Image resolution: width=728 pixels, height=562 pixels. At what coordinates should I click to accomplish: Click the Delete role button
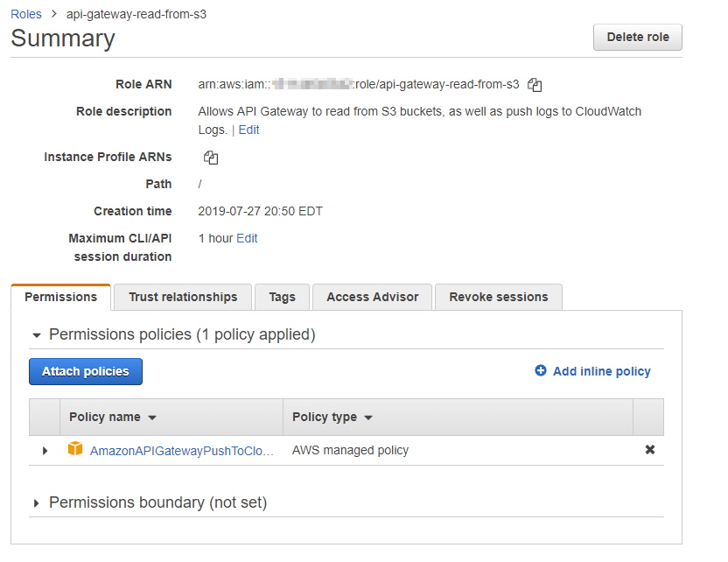pos(637,37)
